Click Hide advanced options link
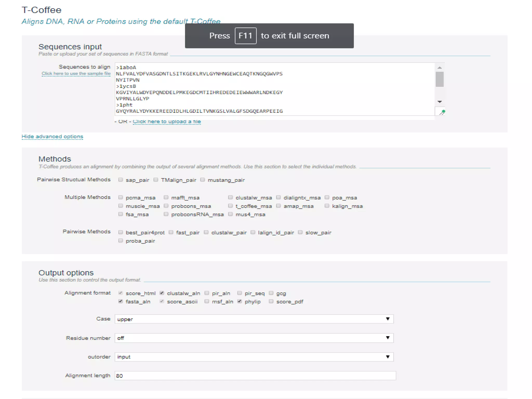 tap(52, 137)
